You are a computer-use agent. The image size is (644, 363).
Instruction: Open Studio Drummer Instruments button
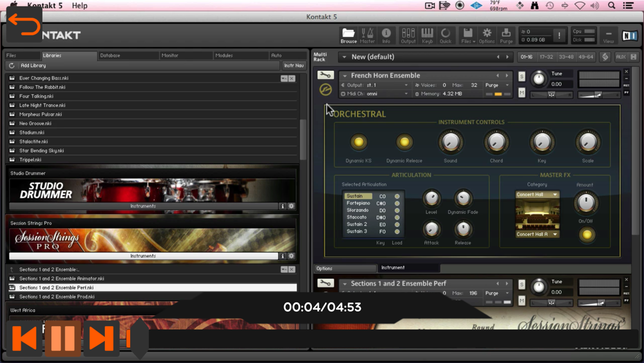[x=144, y=206]
